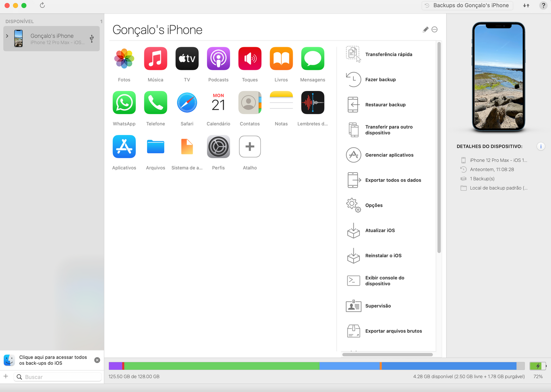The height and width of the screenshot is (392, 551).
Task: Select Atualizar iOS
Action: click(x=370, y=230)
